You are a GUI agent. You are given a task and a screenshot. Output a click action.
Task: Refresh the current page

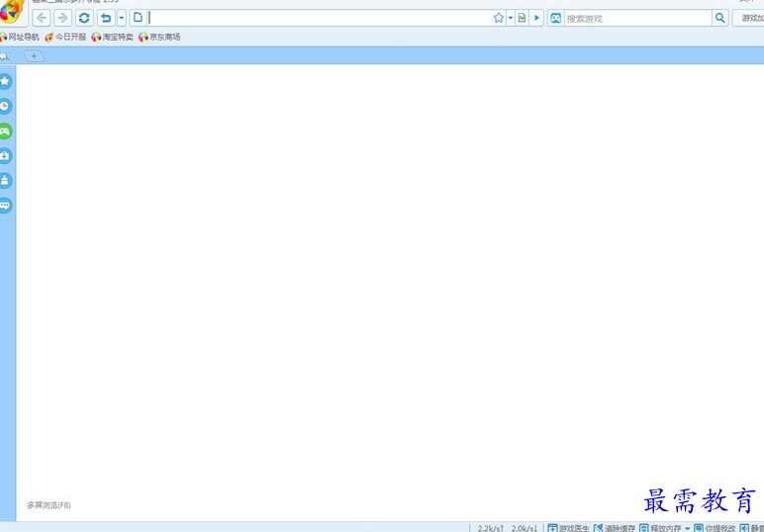84,19
